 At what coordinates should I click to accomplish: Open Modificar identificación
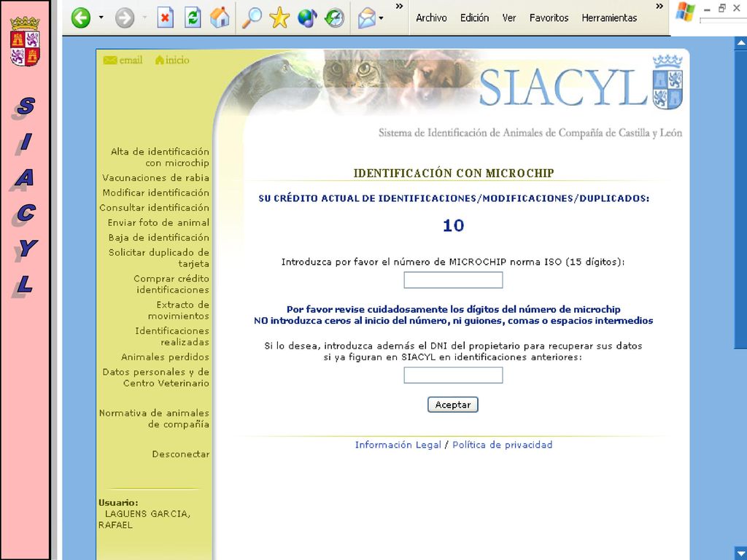click(156, 192)
